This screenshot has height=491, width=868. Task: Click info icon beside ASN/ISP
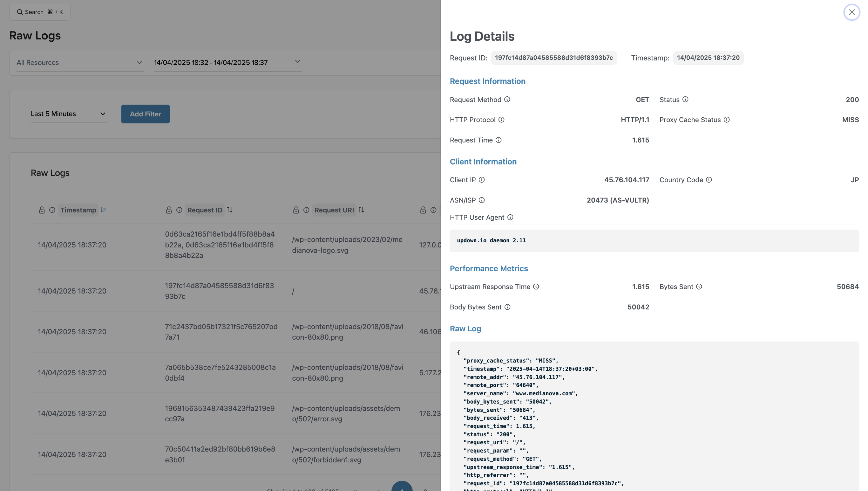click(x=482, y=200)
